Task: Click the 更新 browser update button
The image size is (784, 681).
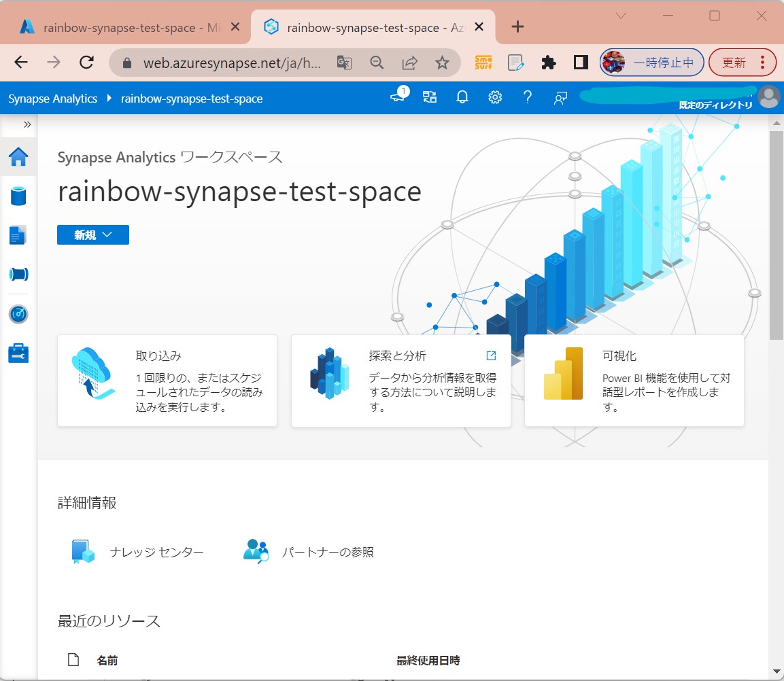Action: tap(743, 63)
